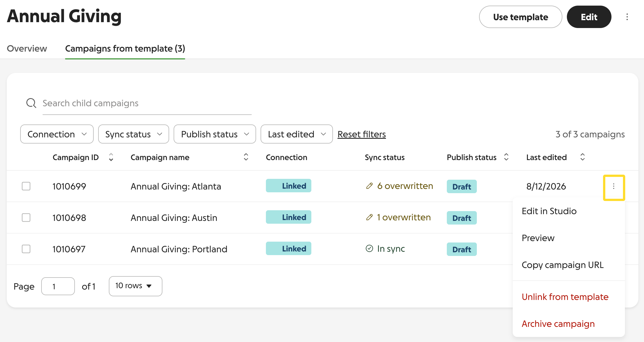Viewport: 644px width, 342px height.
Task: Click the search magnifier icon
Action: (31, 103)
